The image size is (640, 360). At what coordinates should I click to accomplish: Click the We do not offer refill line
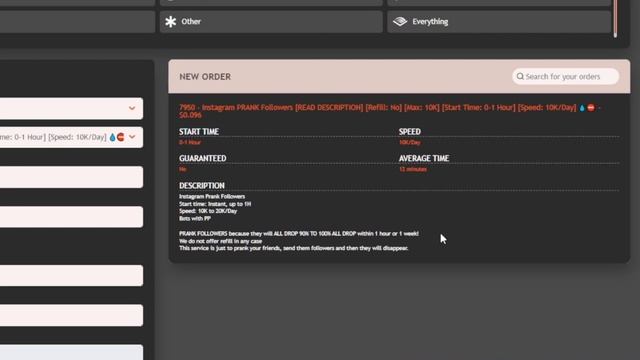coord(220,241)
